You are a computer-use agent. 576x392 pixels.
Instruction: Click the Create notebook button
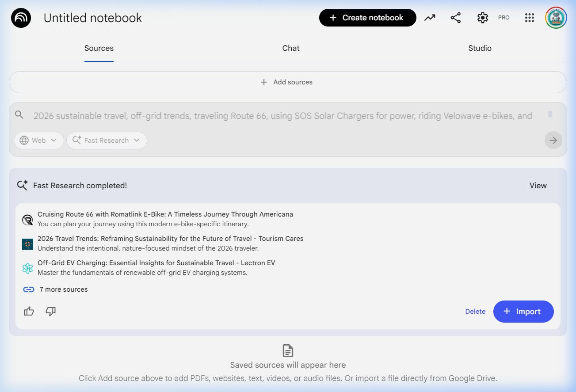click(x=367, y=18)
